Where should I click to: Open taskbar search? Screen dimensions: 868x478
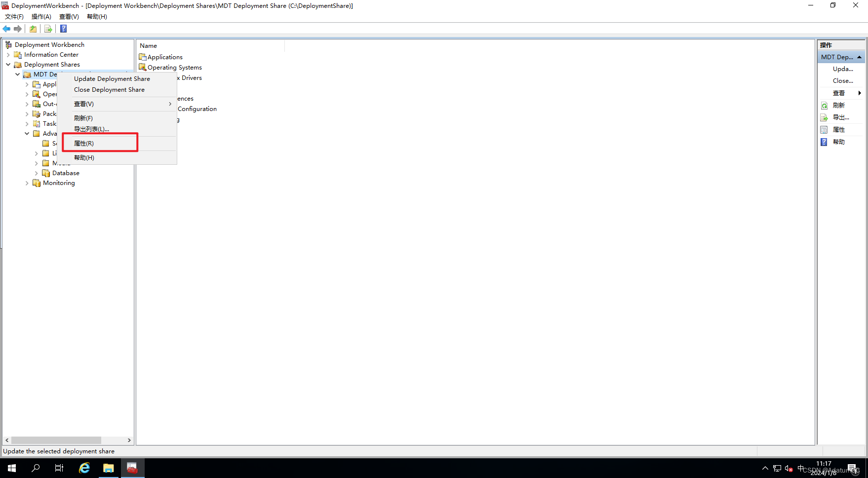pyautogui.click(x=36, y=468)
